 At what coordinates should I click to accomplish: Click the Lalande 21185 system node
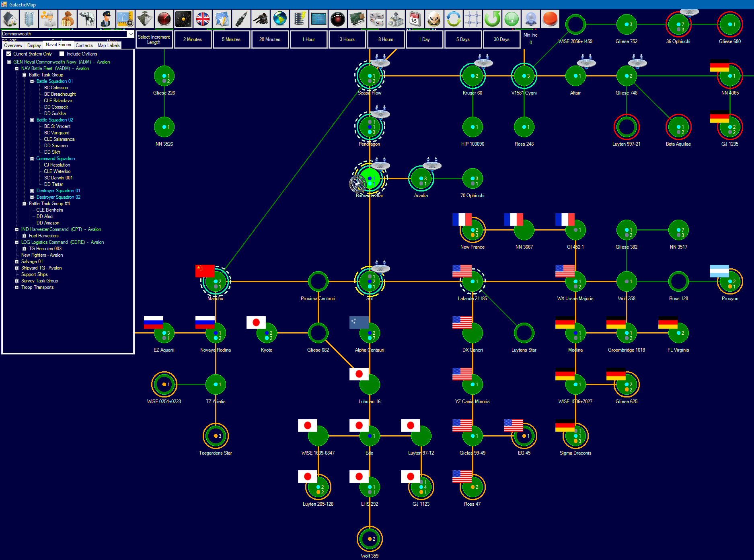point(473,281)
